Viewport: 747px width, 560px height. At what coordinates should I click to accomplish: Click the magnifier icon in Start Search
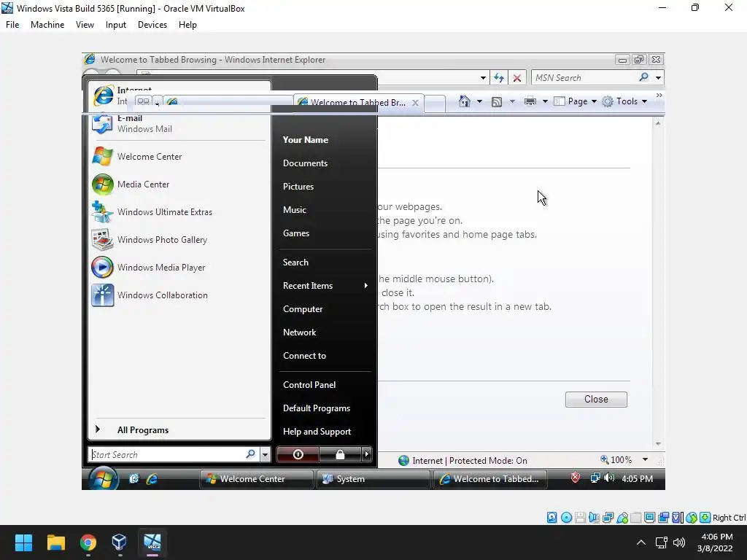251,454
